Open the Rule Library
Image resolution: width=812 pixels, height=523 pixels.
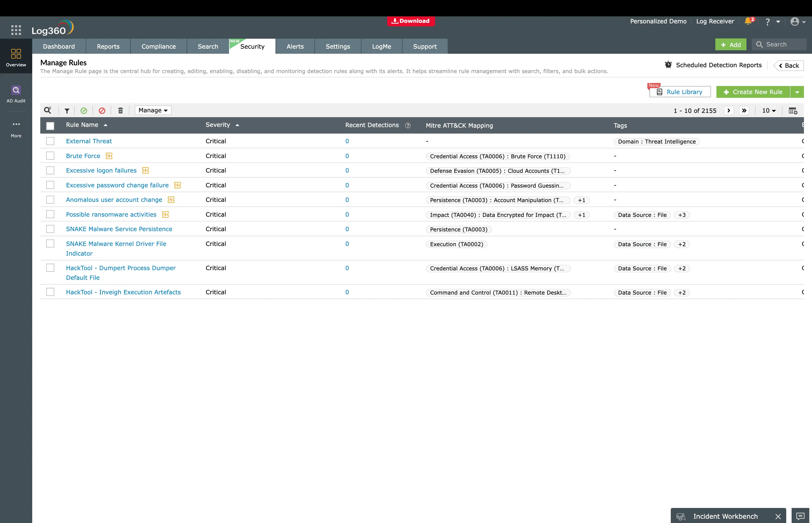tap(680, 92)
